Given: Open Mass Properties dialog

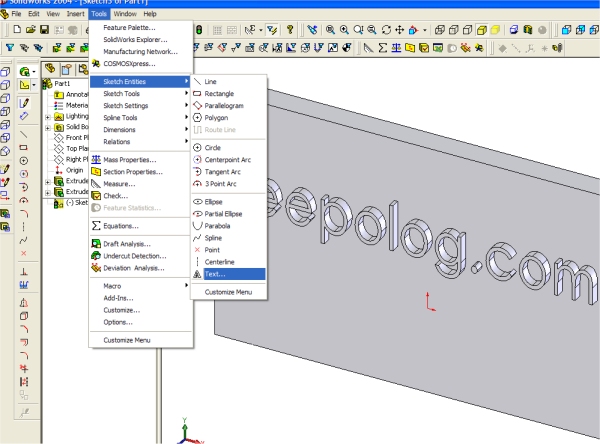Looking at the screenshot, I should pos(129,159).
